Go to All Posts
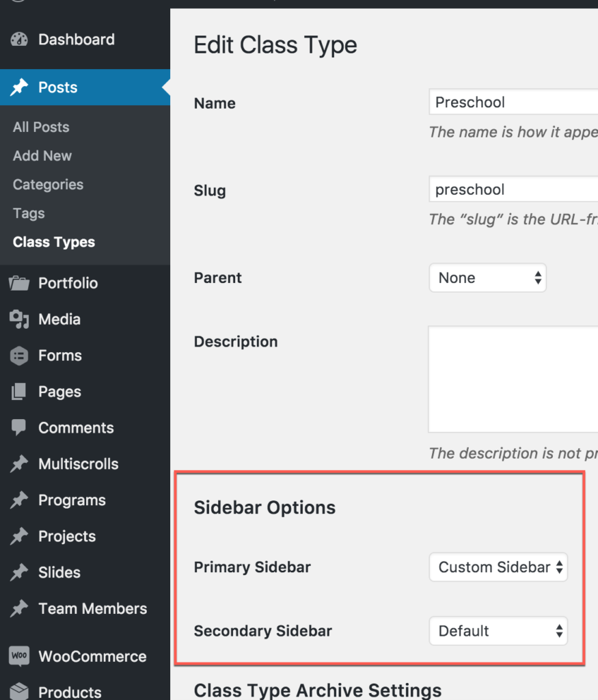The width and height of the screenshot is (598, 700). pyautogui.click(x=40, y=126)
